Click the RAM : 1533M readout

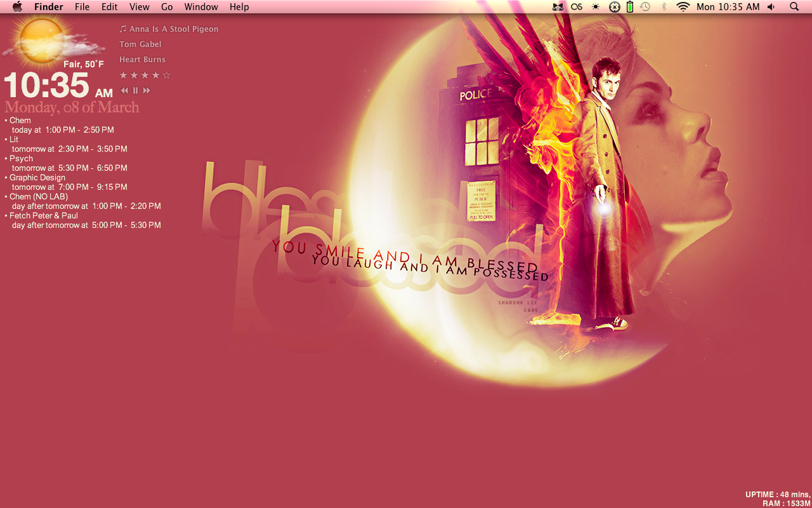[787, 504]
